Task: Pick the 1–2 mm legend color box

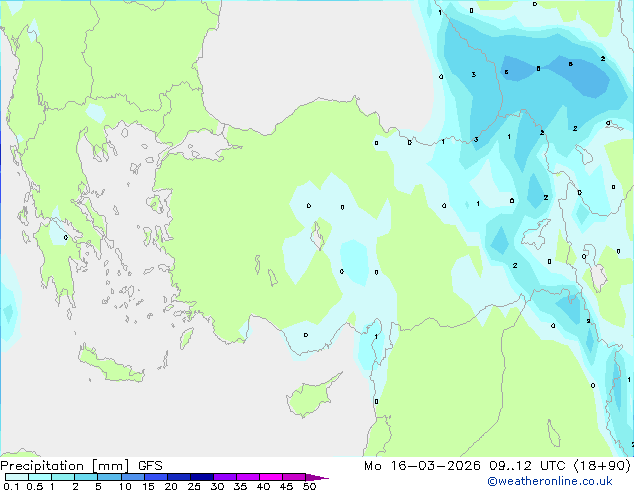Action: pyautogui.click(x=63, y=477)
